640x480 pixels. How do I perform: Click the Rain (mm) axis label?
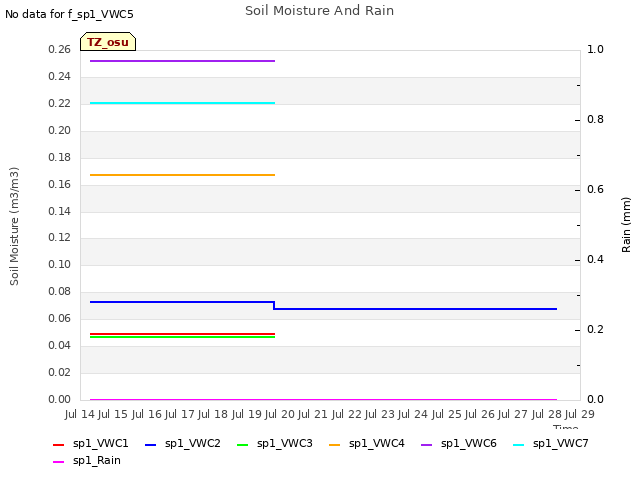(626, 225)
